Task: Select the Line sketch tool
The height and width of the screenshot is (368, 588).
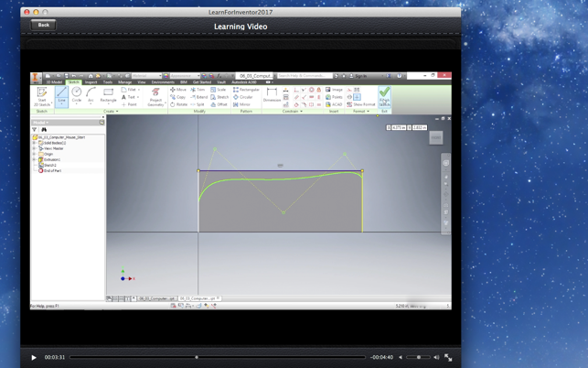Action: [61, 96]
